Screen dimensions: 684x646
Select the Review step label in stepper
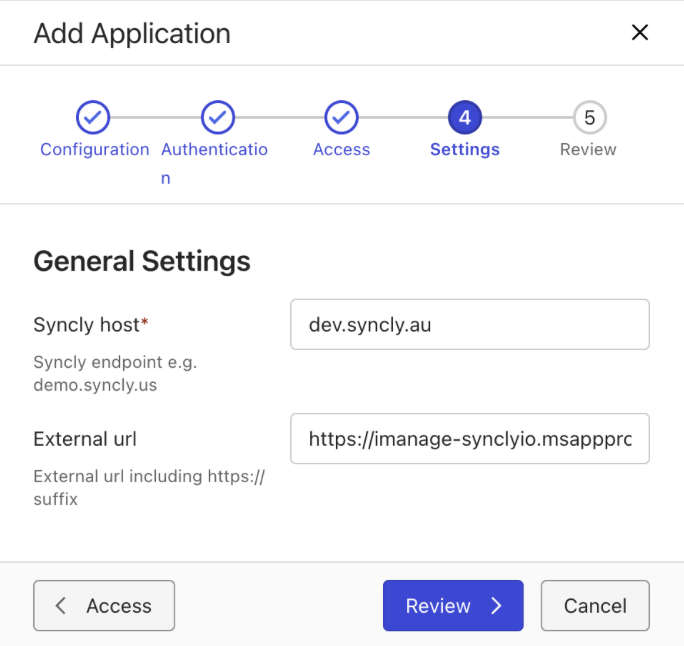coord(588,150)
